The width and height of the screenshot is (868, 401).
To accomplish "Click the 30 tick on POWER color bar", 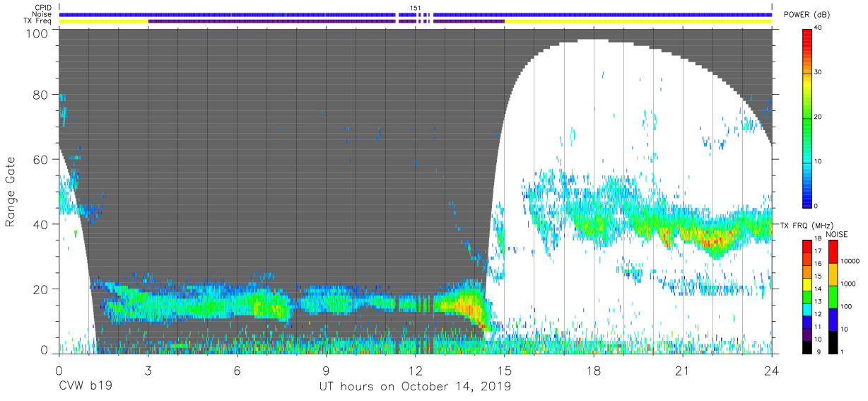I will click(x=818, y=72).
